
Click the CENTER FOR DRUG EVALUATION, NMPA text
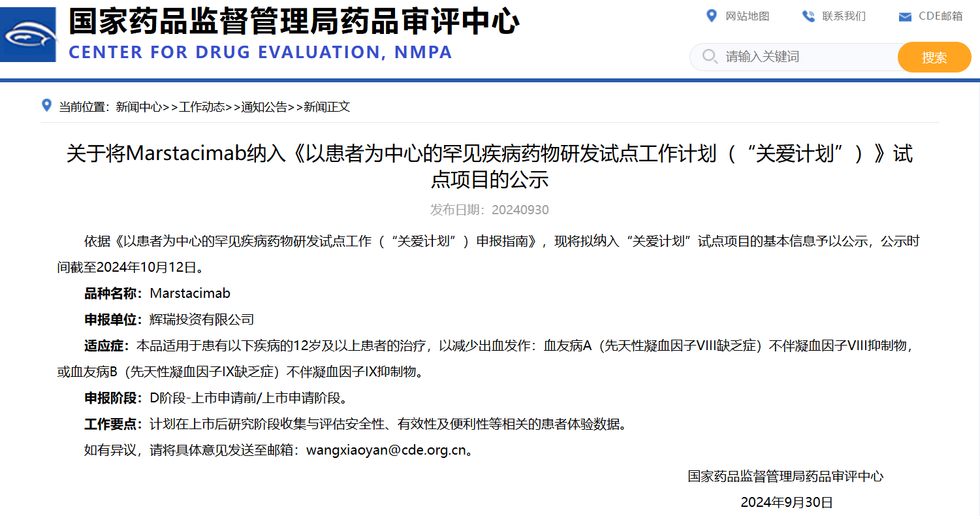pos(261,52)
